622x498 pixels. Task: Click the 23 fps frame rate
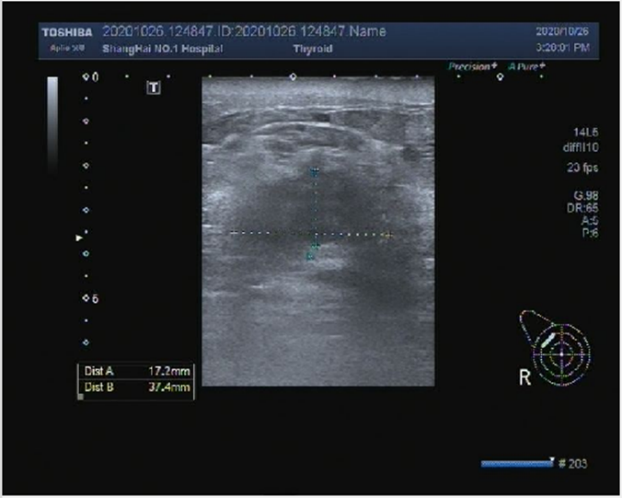pyautogui.click(x=582, y=167)
